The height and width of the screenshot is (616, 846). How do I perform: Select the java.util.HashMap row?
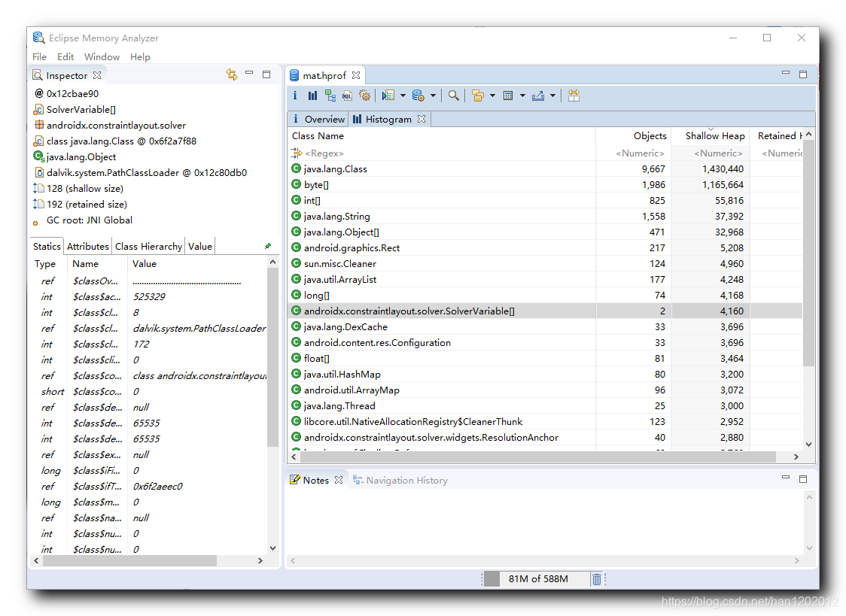click(x=545, y=374)
